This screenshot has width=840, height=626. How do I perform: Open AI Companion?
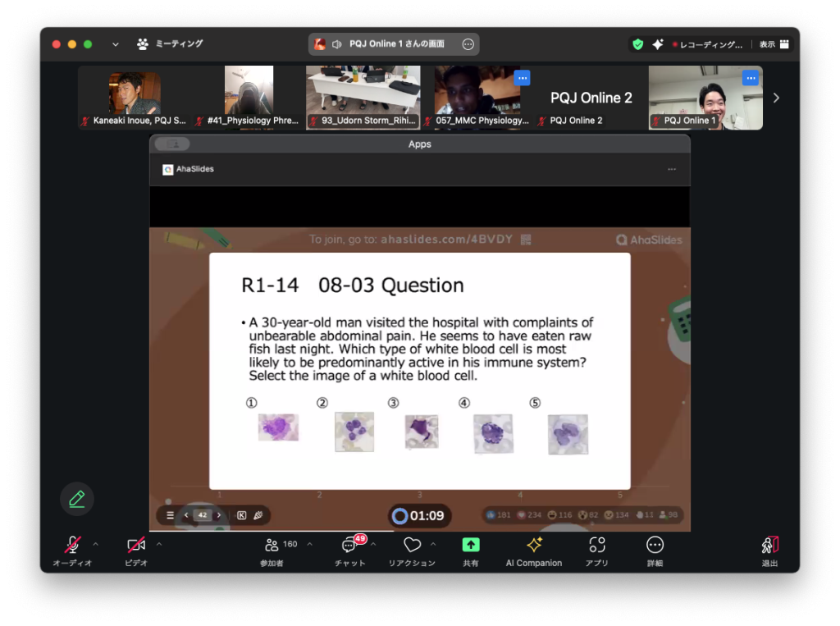coord(534,545)
